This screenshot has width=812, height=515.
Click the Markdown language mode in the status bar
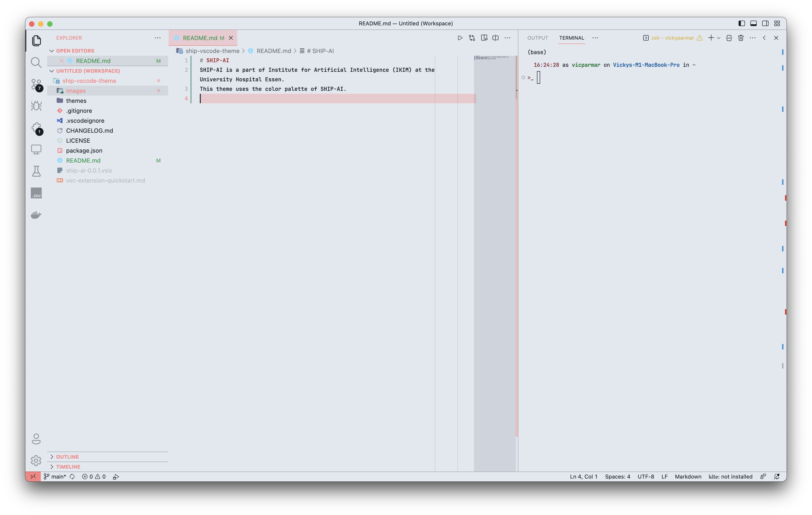(688, 476)
